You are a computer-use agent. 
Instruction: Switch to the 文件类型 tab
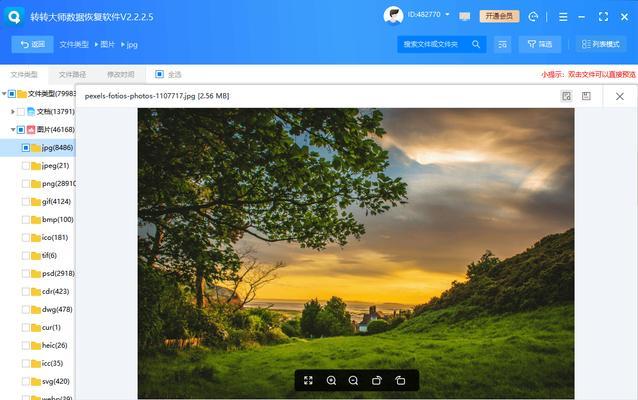pyautogui.click(x=24, y=74)
